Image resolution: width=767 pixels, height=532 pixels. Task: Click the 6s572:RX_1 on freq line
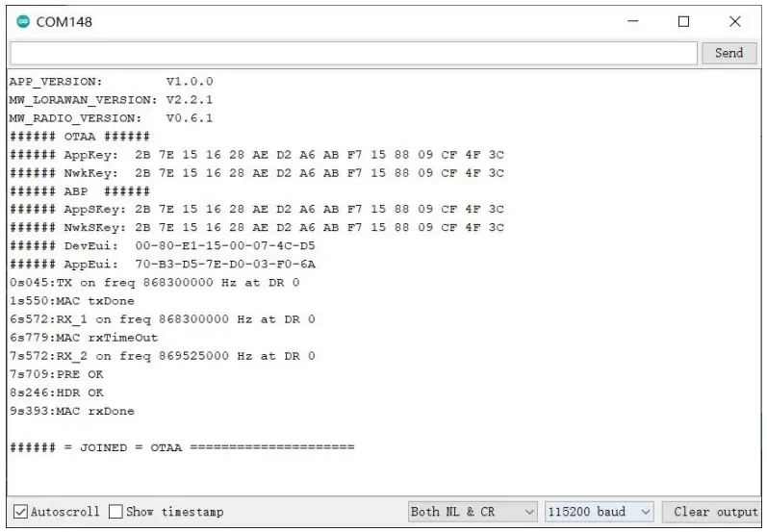point(163,319)
